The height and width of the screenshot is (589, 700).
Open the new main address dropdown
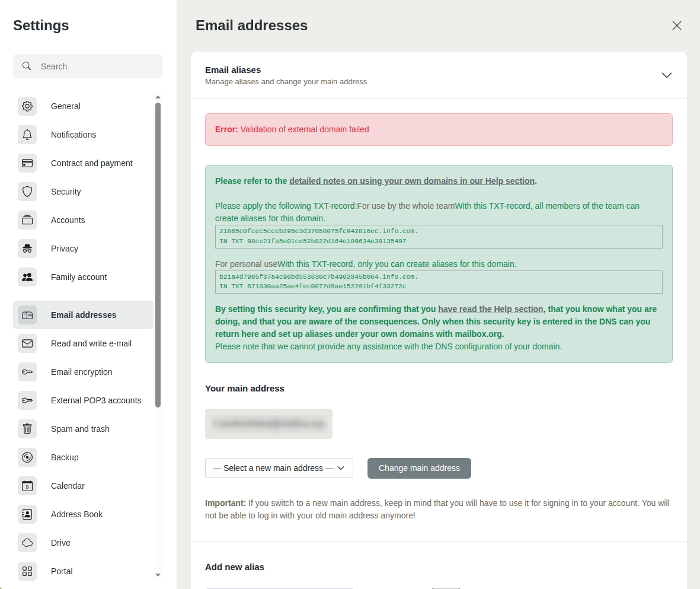(x=279, y=468)
